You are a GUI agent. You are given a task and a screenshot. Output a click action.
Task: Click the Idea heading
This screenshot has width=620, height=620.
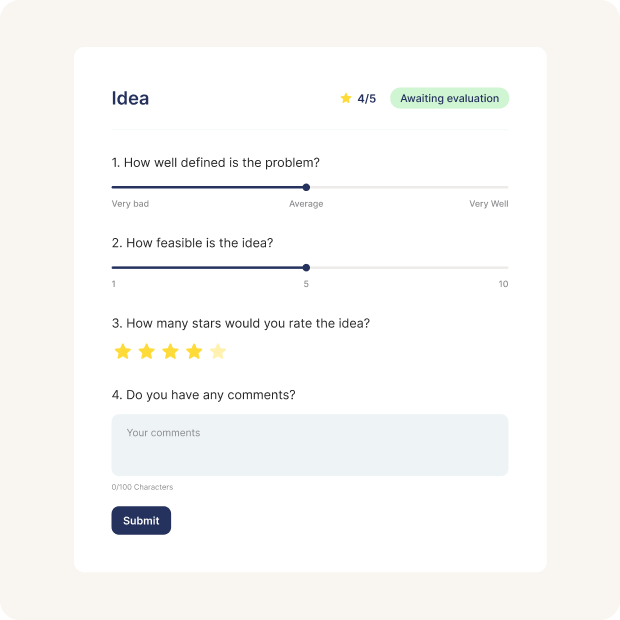point(130,98)
